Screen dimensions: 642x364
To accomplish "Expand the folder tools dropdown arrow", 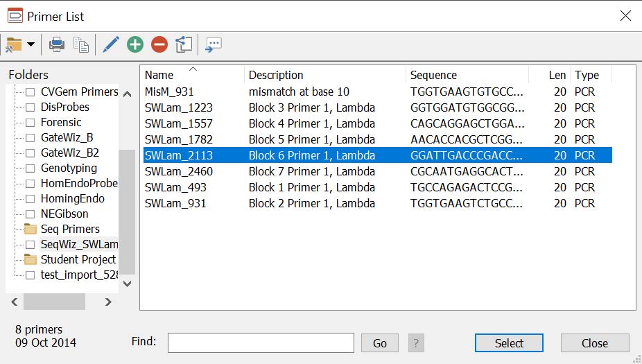I will 31,44.
